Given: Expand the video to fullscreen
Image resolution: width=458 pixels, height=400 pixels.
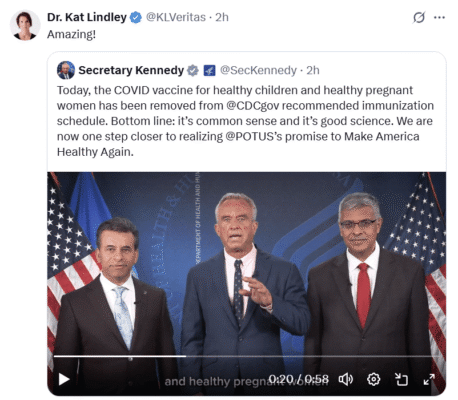Looking at the screenshot, I should click(429, 379).
